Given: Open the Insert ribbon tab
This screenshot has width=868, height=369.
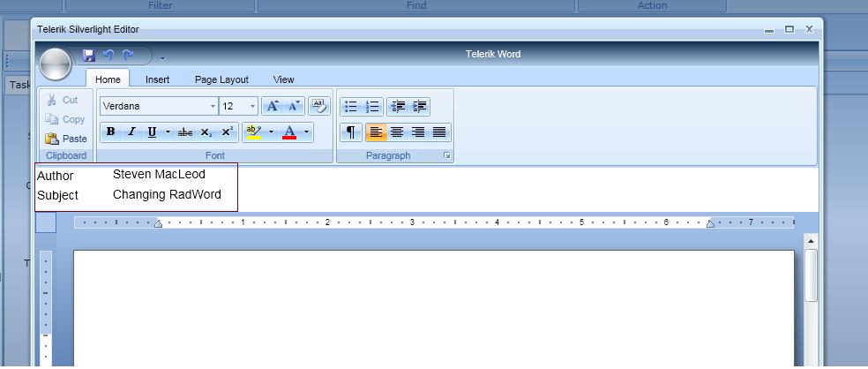Looking at the screenshot, I should coord(157,79).
